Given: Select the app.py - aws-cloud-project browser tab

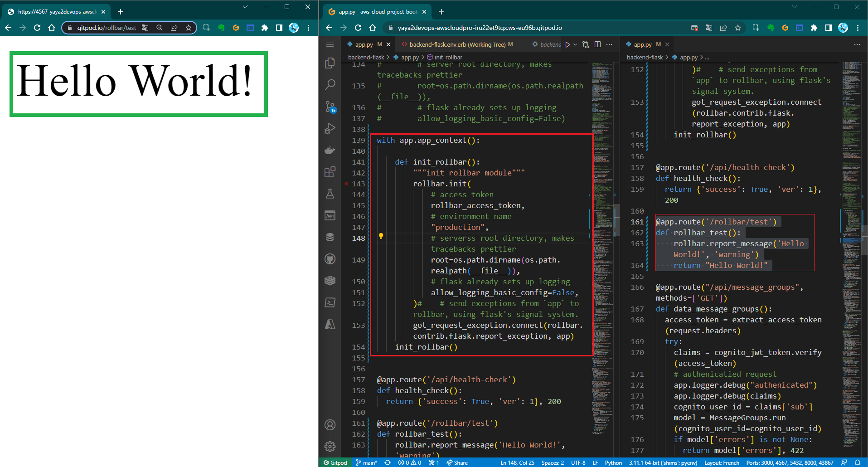Looking at the screenshot, I should (x=377, y=12).
